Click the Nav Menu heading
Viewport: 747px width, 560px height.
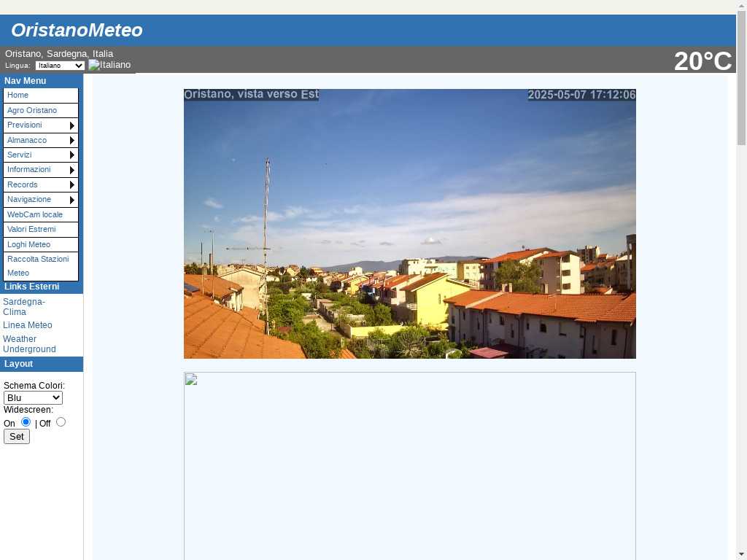pyautogui.click(x=26, y=81)
